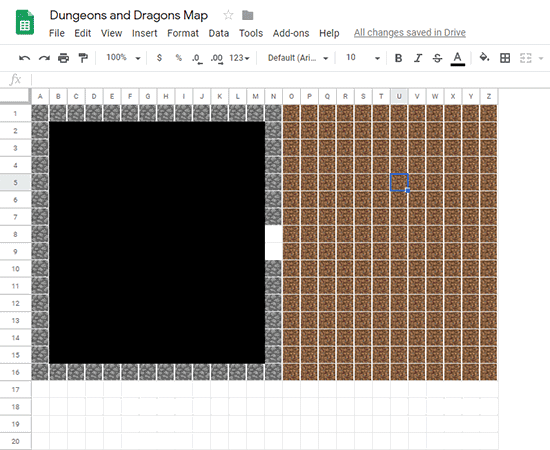Image resolution: width=550 pixels, height=450 pixels.
Task: Click the Undo arrow icon
Action: click(25, 58)
